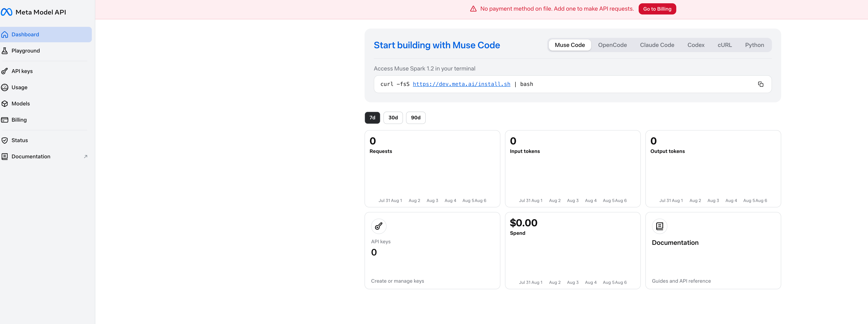Click Aug 2 on the Requests chart axis
Screen dimensions: 868x324
tap(414, 201)
